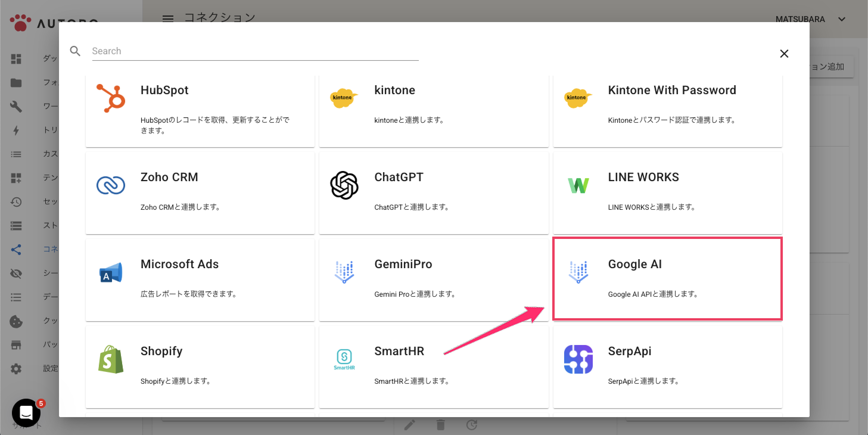Click the kintone cloud logo
The image size is (868, 435).
point(344,98)
